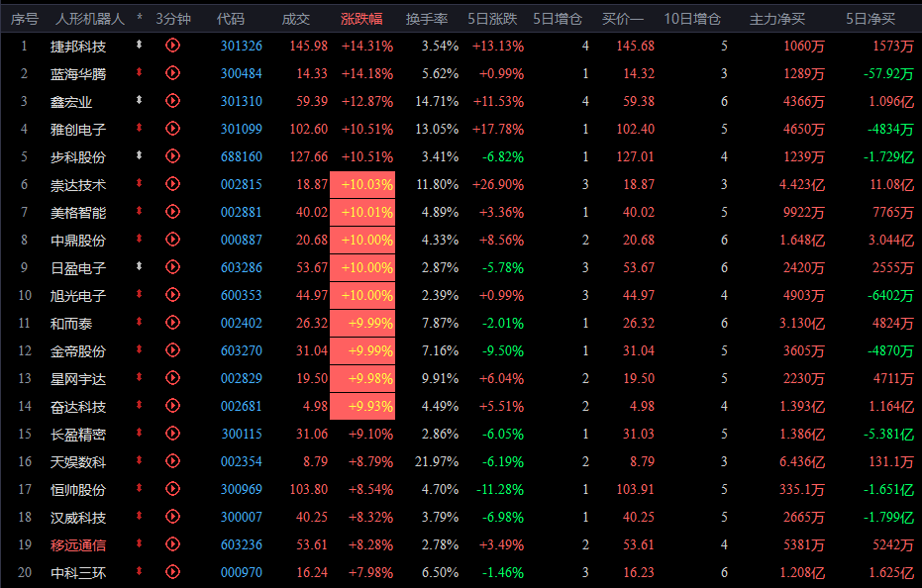Sort by the 涨跌幅 column header
The height and width of the screenshot is (588, 922).
[x=361, y=20]
